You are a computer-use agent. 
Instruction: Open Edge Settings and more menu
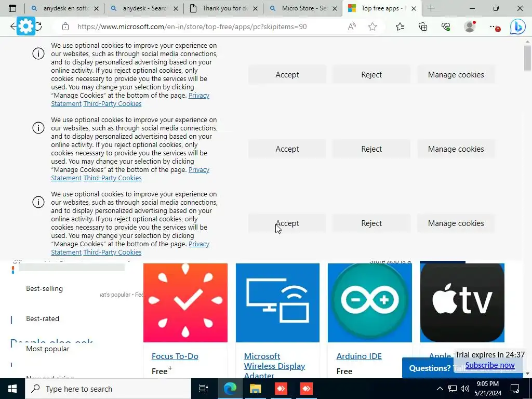click(x=495, y=27)
